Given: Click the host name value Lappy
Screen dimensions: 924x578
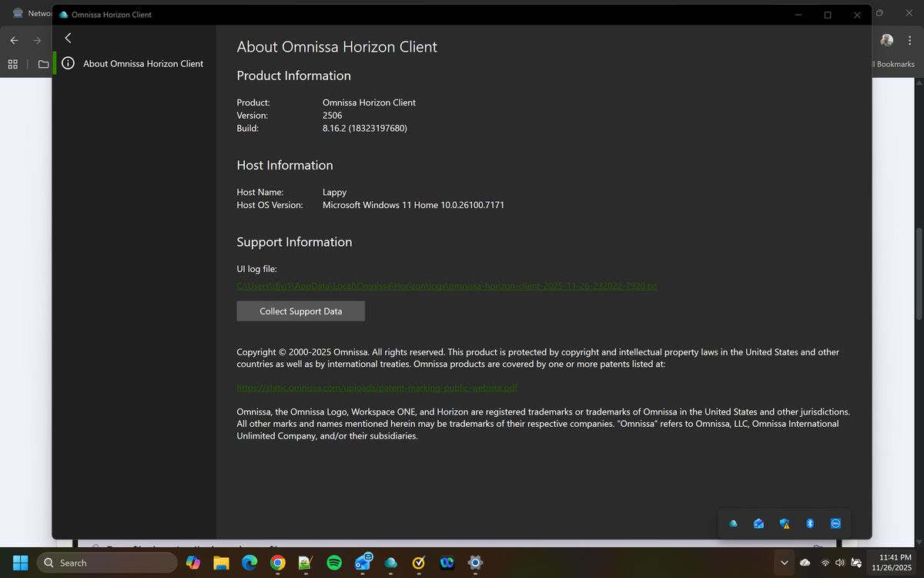Looking at the screenshot, I should pyautogui.click(x=334, y=192).
